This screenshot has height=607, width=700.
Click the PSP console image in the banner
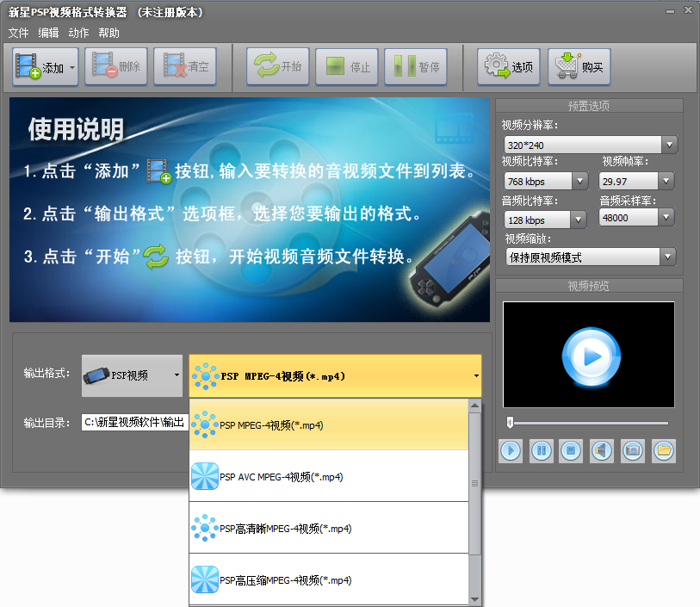point(449,259)
